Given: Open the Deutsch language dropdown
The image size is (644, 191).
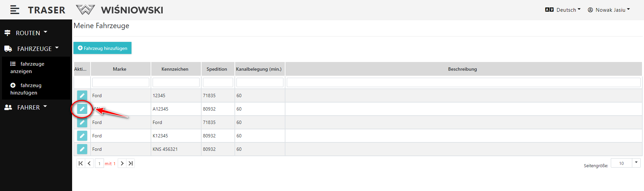Looking at the screenshot, I should [x=563, y=10].
